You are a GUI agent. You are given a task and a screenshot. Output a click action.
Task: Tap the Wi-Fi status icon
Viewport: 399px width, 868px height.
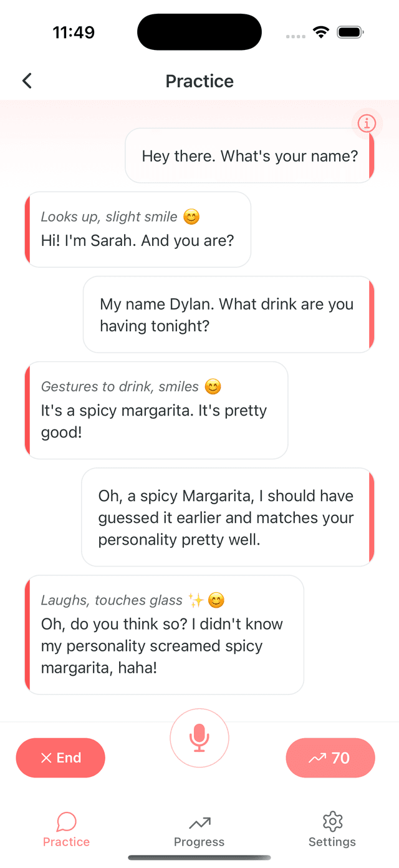[x=321, y=32]
